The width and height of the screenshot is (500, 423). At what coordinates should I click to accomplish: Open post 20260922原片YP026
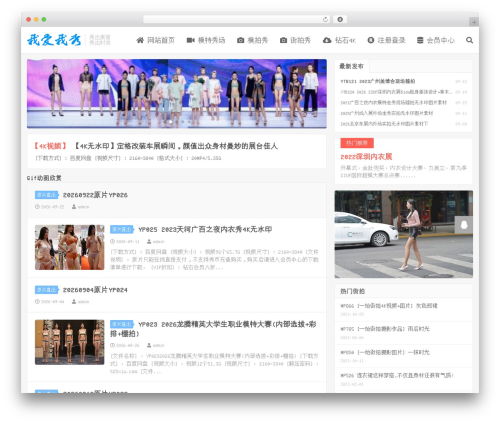click(95, 195)
